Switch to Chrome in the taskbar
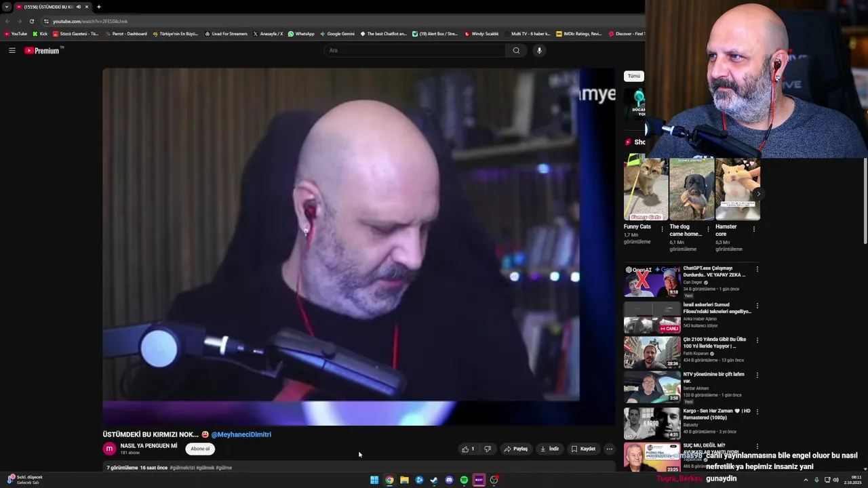 [x=389, y=480]
